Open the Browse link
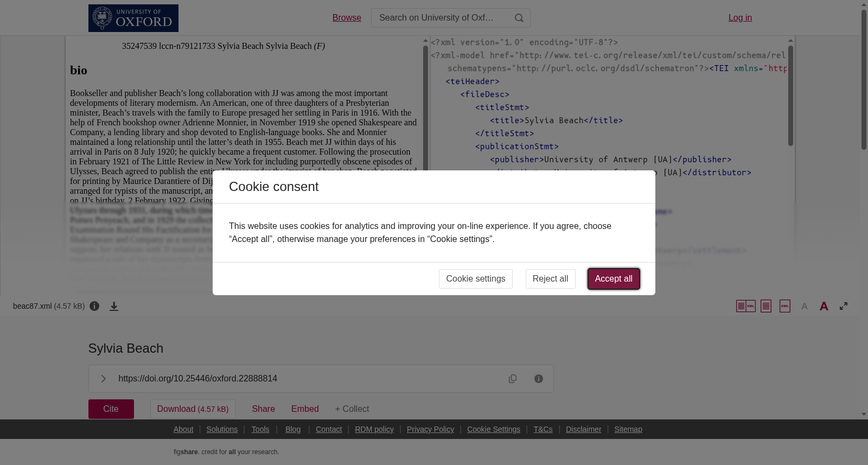The image size is (868, 465). pyautogui.click(x=347, y=18)
